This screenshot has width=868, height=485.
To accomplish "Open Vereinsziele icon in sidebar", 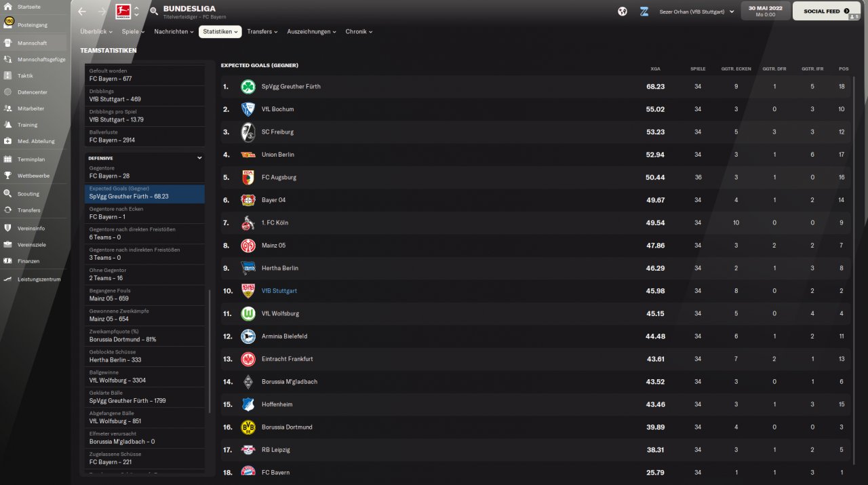I will tap(8, 244).
